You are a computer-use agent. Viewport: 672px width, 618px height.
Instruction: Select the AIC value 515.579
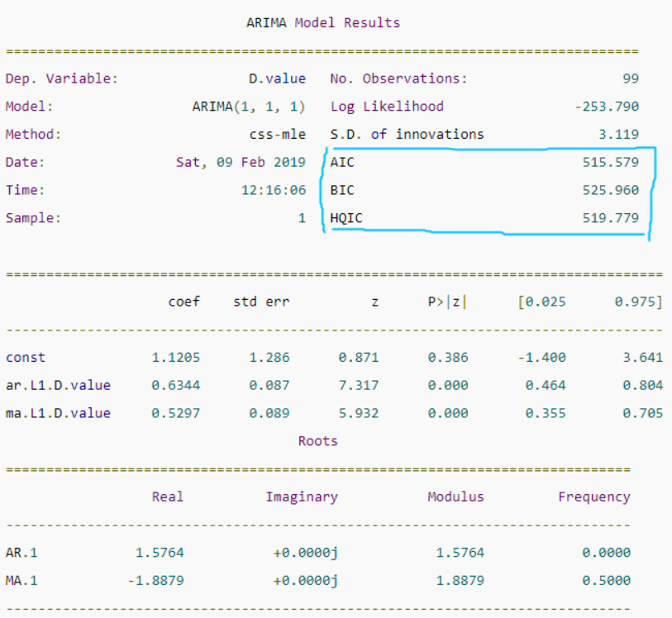(610, 163)
